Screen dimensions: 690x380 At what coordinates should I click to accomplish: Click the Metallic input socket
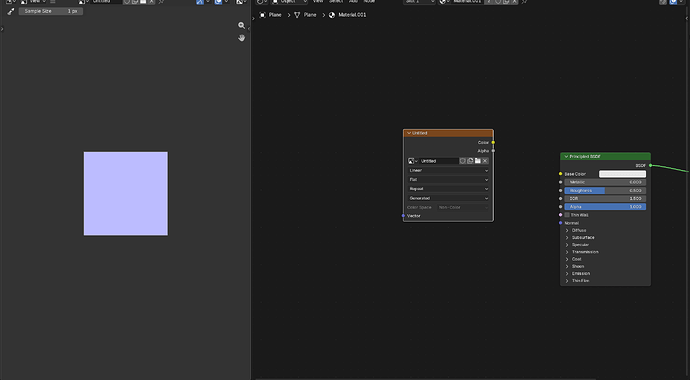(x=560, y=182)
